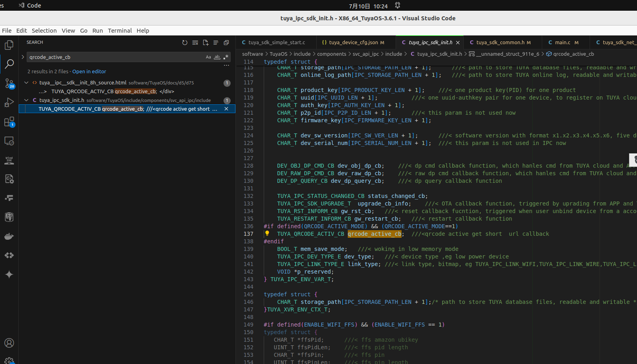Open the Extensions view in activity bar

click(9, 122)
